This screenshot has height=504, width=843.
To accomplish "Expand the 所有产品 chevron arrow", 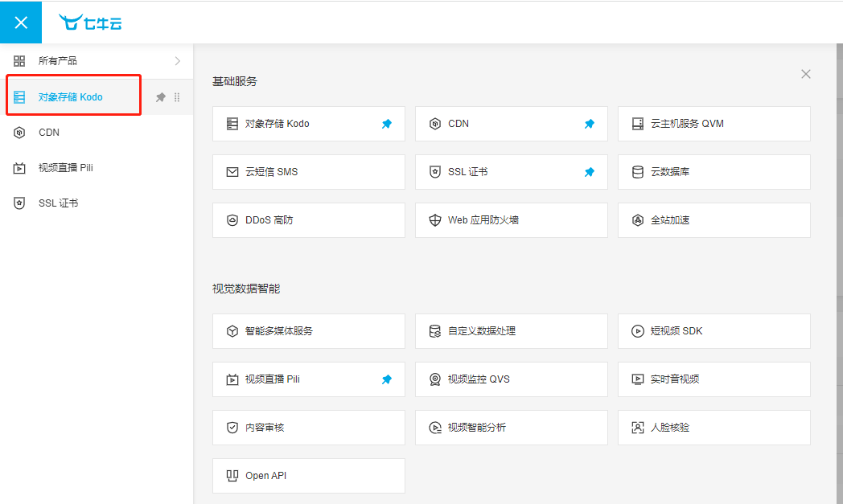I will point(178,61).
